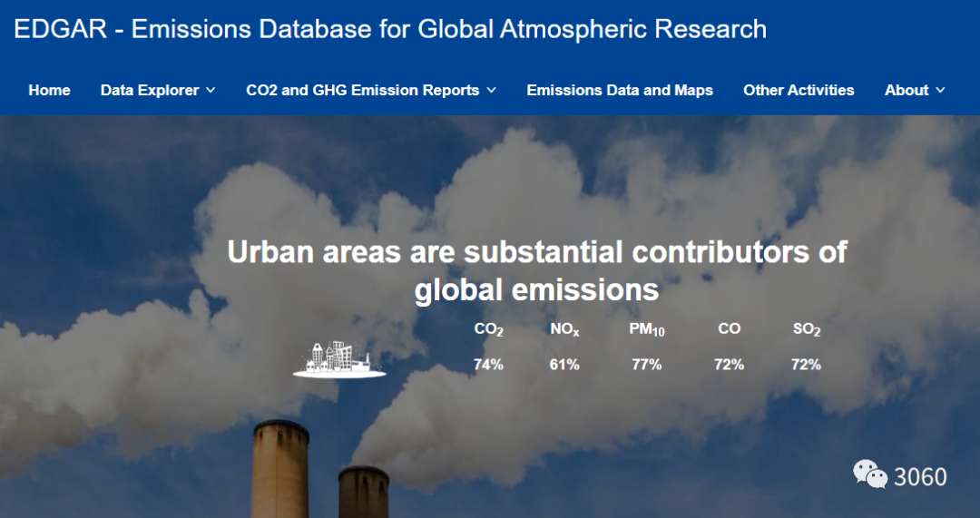Click the EDGAR site title

tap(390, 29)
